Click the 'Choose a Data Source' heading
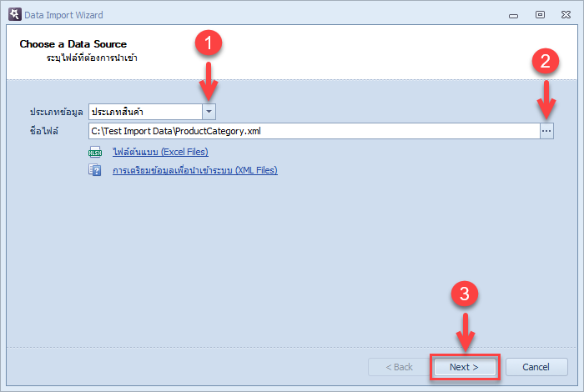Viewport: 584px width, 392px height. 73,44
